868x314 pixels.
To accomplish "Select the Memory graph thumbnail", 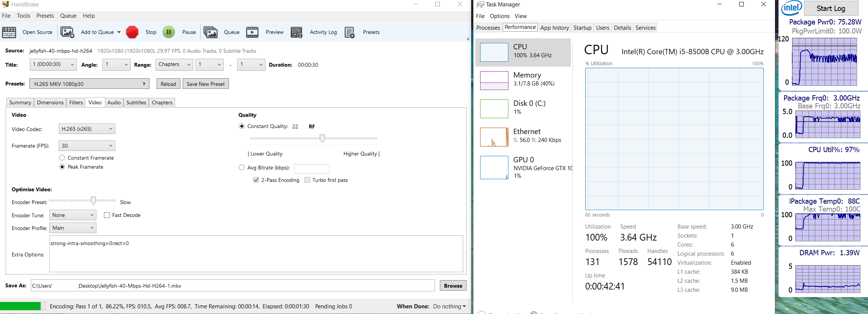I will 494,80.
